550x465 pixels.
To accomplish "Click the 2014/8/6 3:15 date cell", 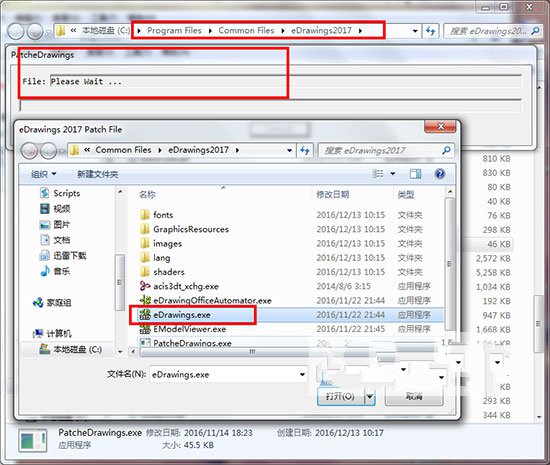I will coord(343,286).
